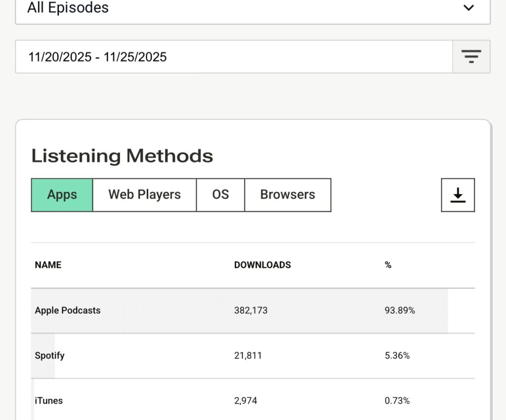
Task: Sort by the NAME column header
Action: coord(48,265)
